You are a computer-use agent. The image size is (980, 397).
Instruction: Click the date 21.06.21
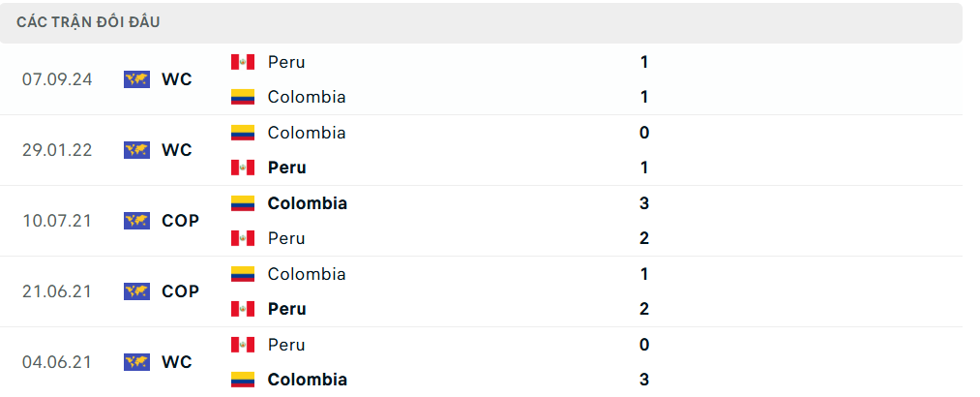(x=57, y=291)
